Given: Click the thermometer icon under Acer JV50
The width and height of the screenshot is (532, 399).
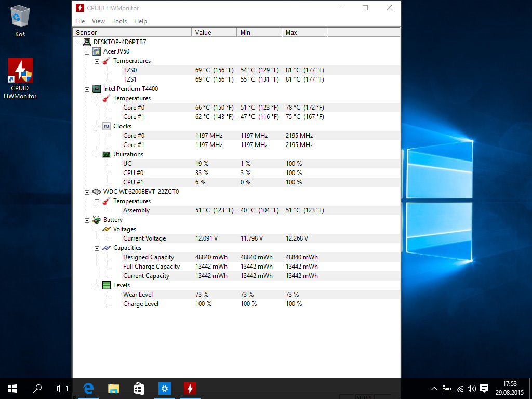Looking at the screenshot, I should tap(107, 61).
